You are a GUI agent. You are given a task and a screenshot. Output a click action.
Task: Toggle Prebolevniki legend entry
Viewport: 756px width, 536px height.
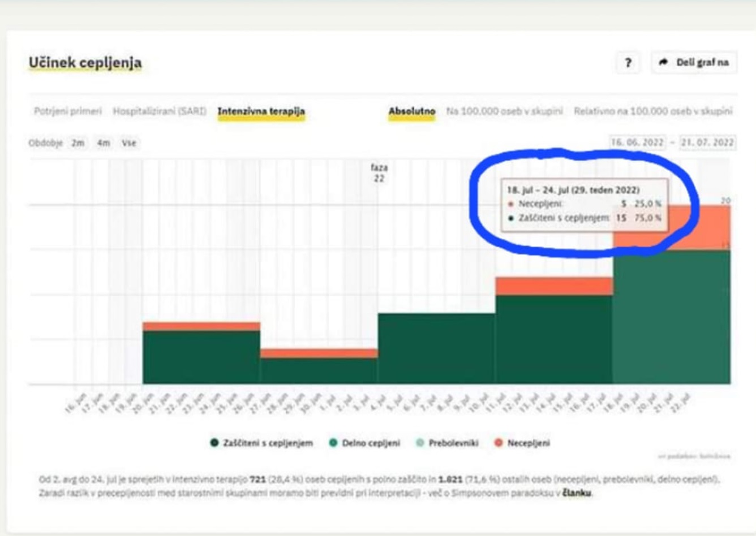coord(447,443)
